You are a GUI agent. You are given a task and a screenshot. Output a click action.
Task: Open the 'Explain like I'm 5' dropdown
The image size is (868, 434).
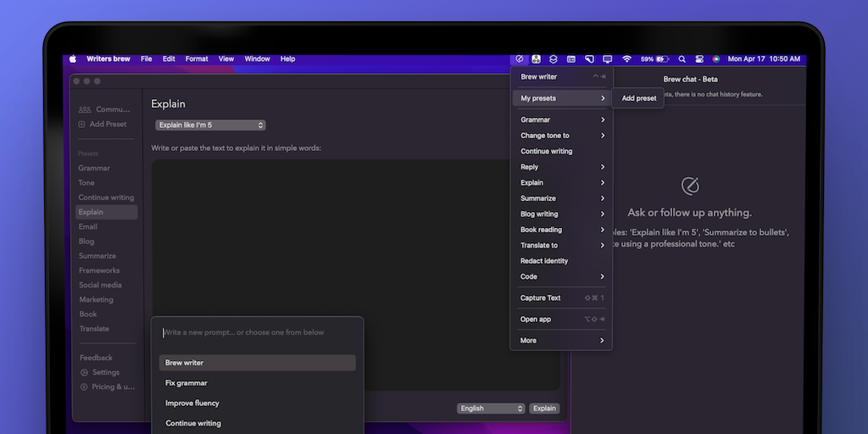210,125
